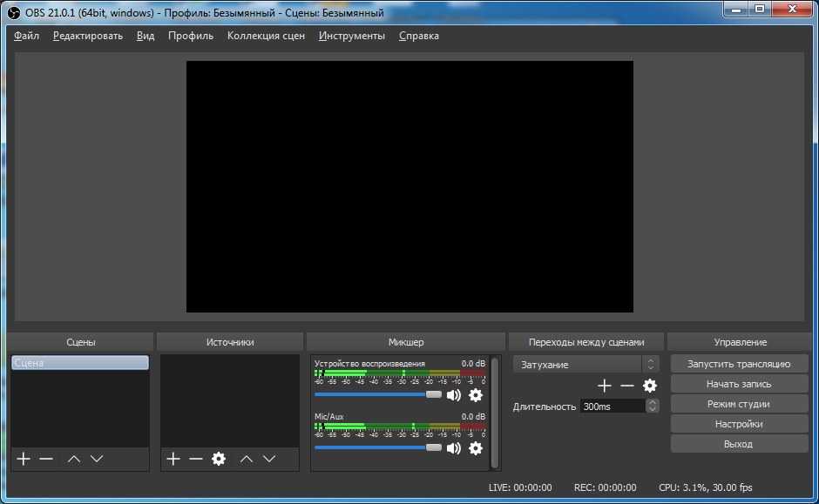Click the mixer panel vertical scrollbar
This screenshot has height=504, width=819.
pos(495,413)
